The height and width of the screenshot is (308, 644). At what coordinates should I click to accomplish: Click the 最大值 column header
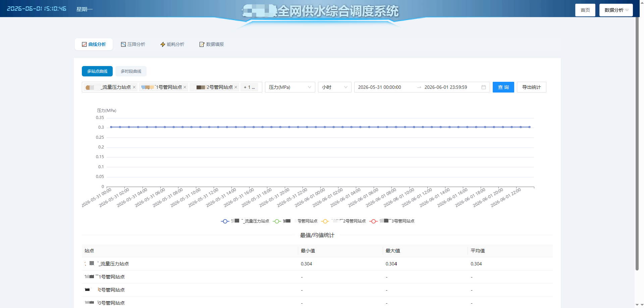pyautogui.click(x=425, y=251)
